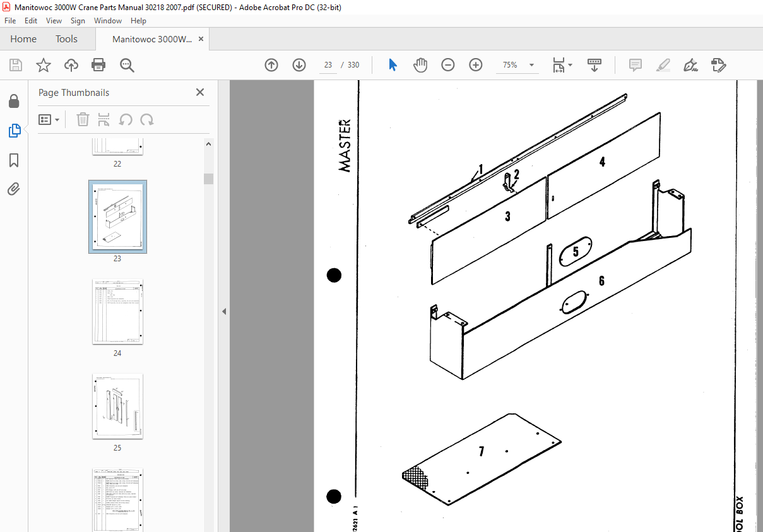Click the Request signatures icon
763x532 pixels.
pos(718,65)
